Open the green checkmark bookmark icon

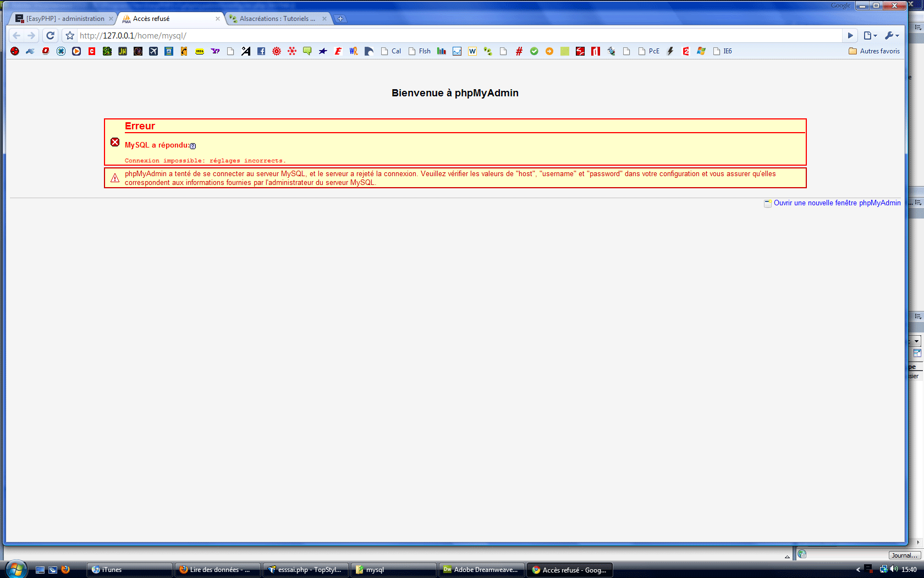coord(534,51)
